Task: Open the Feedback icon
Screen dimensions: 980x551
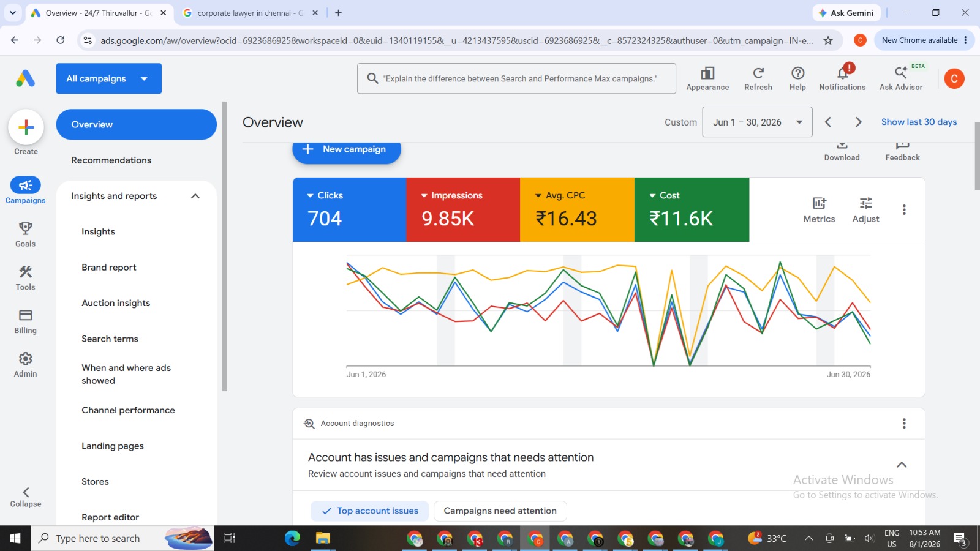Action: 902,151
